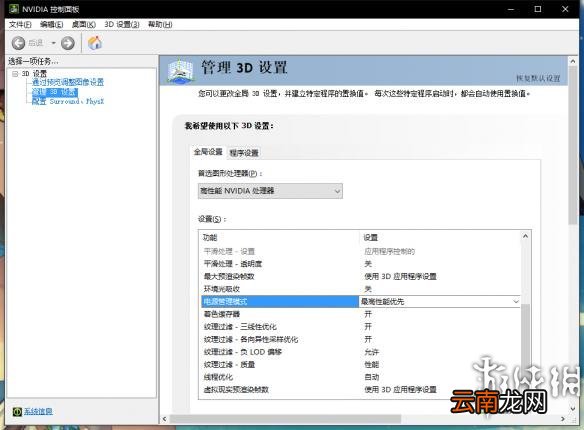Open the 3D 设置(3) menu

[x=122, y=25]
